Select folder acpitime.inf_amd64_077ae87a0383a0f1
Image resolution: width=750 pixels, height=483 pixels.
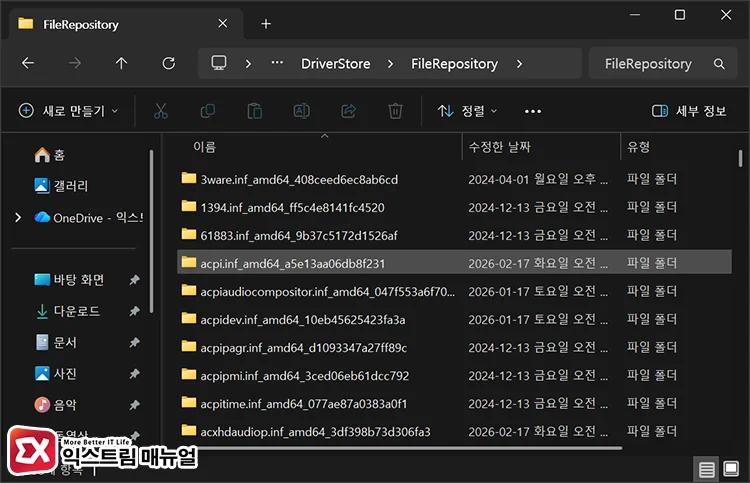[454, 404]
